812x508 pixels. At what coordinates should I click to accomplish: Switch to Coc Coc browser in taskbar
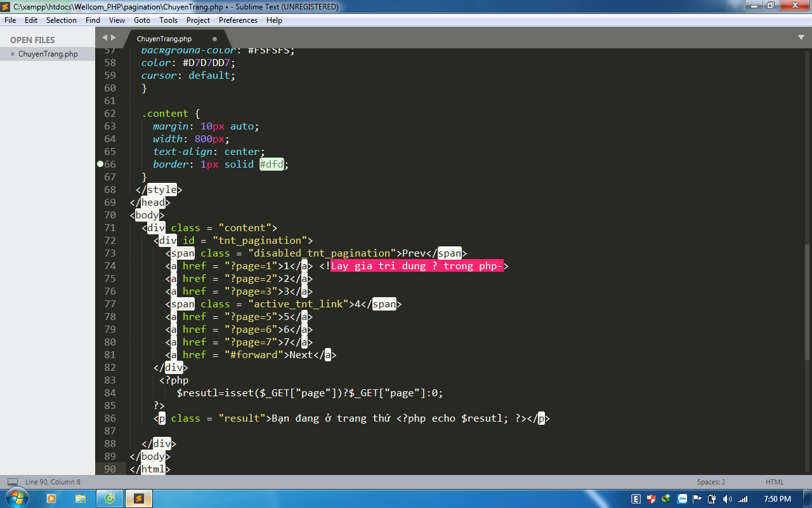pyautogui.click(x=110, y=498)
